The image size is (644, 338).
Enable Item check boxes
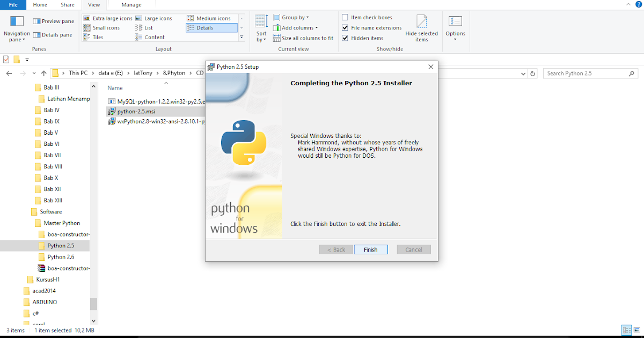(343, 17)
